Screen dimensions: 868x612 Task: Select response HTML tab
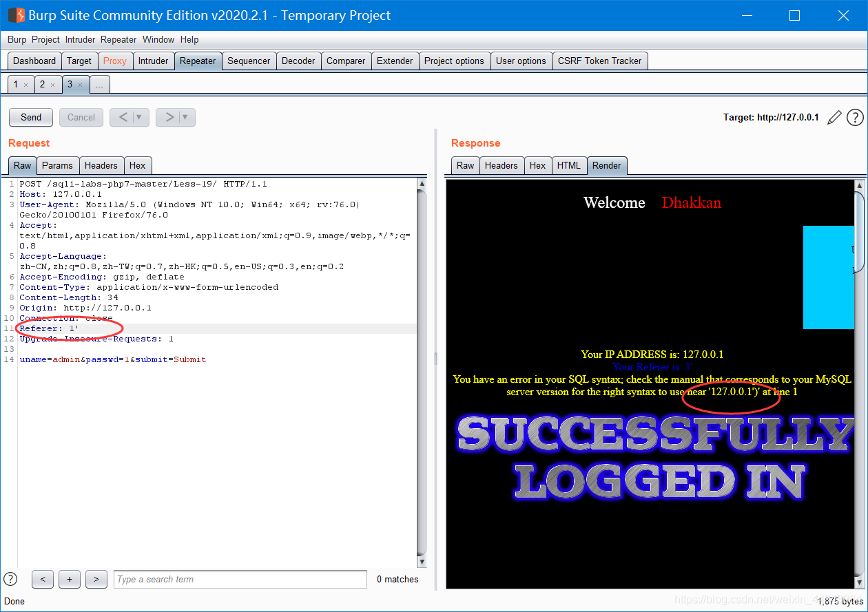[569, 165]
